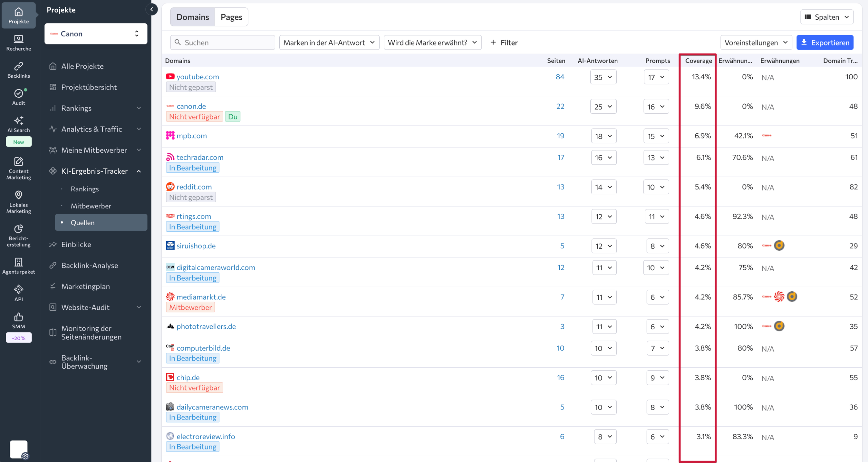Screen dimensions: 868x464
Task: Open Marken in der AI-Antwort dropdown
Action: (x=329, y=42)
